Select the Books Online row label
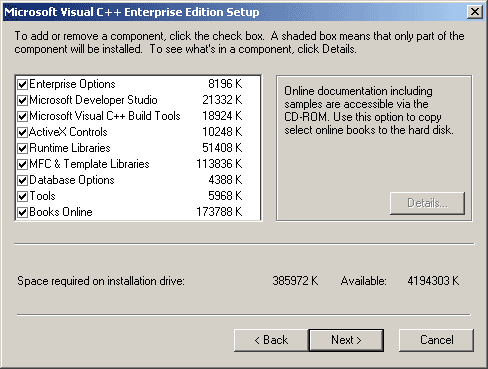This screenshot has width=488, height=369. click(61, 212)
